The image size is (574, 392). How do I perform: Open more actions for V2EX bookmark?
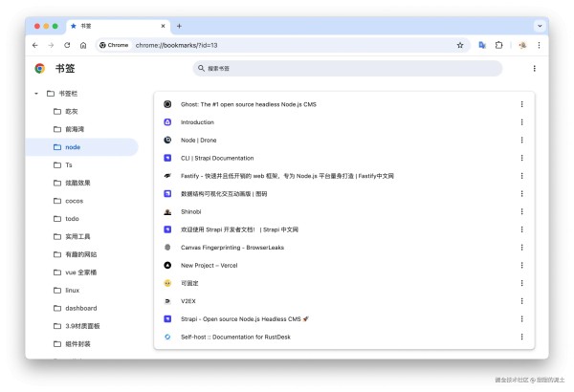[x=521, y=301]
